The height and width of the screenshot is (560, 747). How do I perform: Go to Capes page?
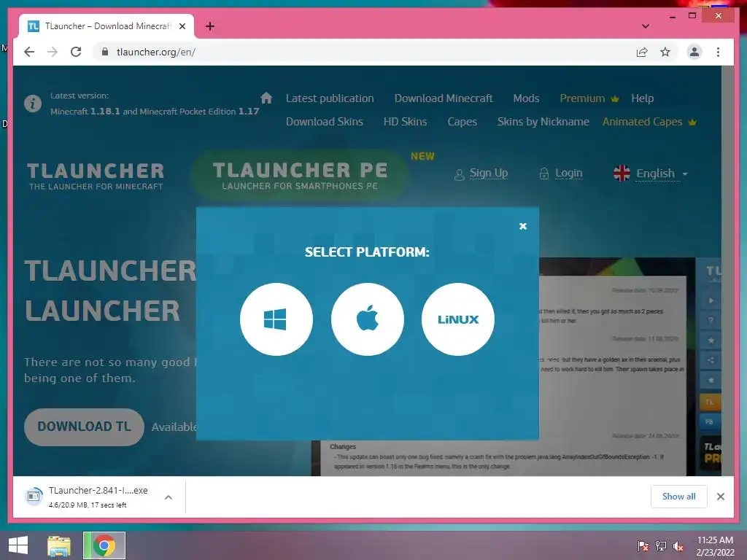click(462, 122)
